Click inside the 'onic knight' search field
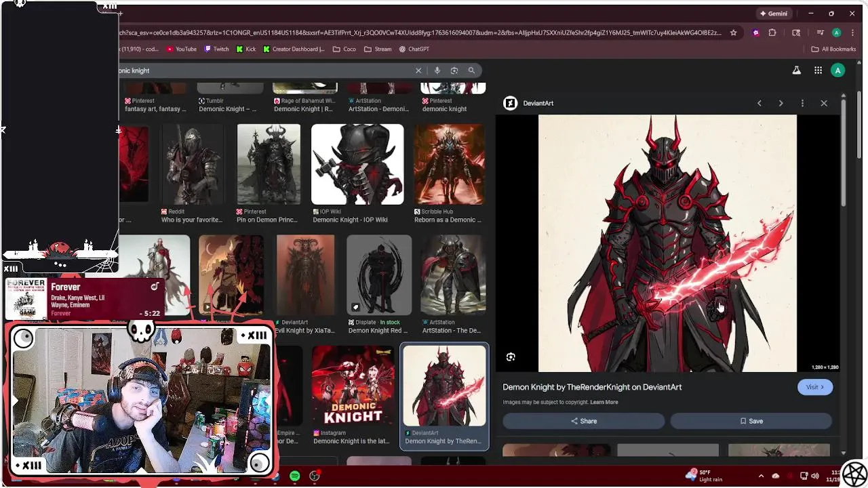 point(264,70)
